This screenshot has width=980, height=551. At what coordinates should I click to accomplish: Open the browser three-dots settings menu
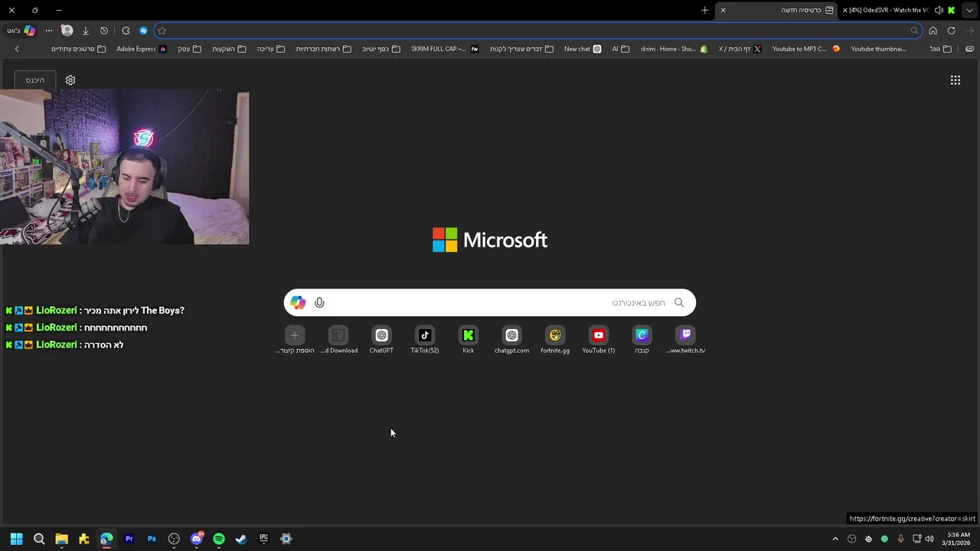[49, 31]
